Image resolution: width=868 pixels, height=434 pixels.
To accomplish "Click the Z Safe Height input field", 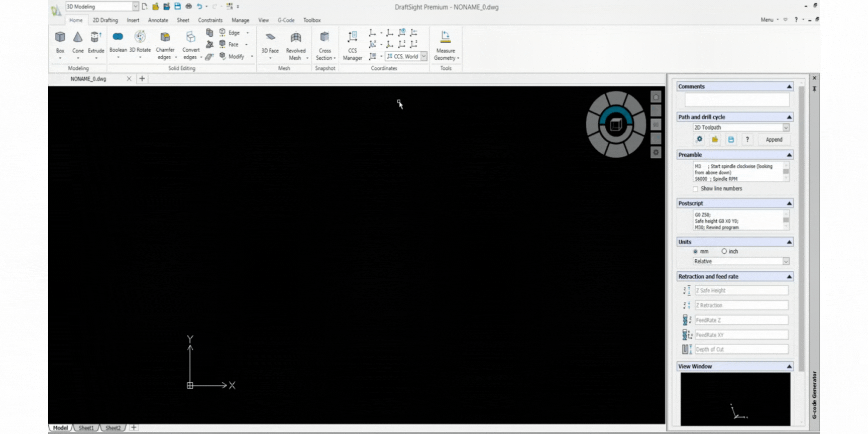I will [741, 290].
